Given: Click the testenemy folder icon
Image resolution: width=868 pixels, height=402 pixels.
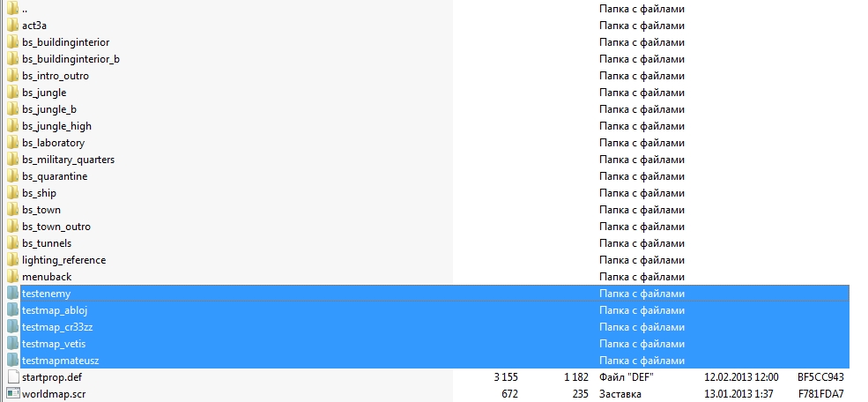Looking at the screenshot, I should pos(13,294).
